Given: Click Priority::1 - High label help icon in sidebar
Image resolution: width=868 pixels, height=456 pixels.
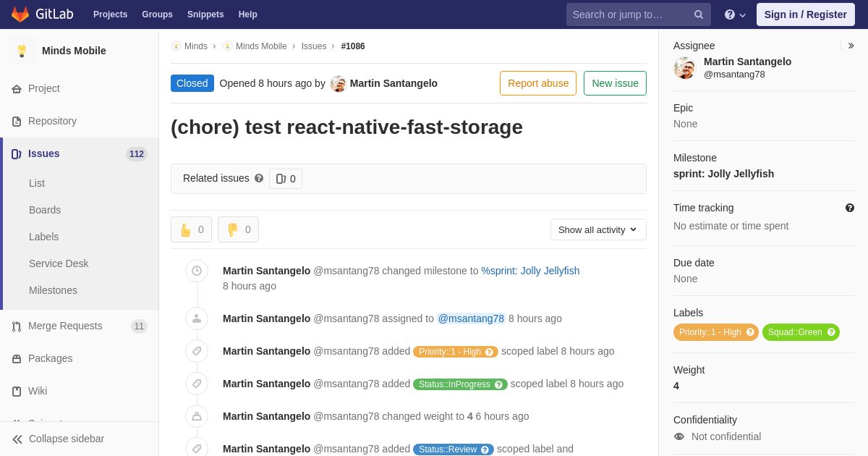Looking at the screenshot, I should tap(750, 332).
